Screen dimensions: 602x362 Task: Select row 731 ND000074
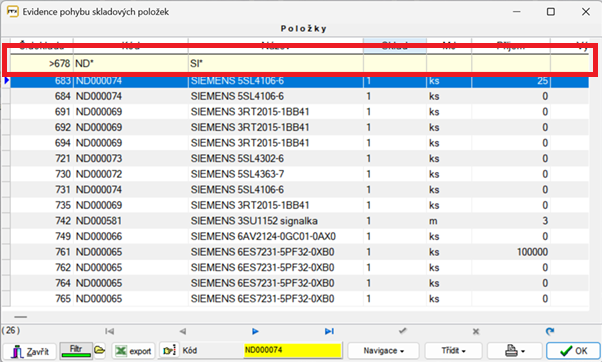click(x=299, y=190)
